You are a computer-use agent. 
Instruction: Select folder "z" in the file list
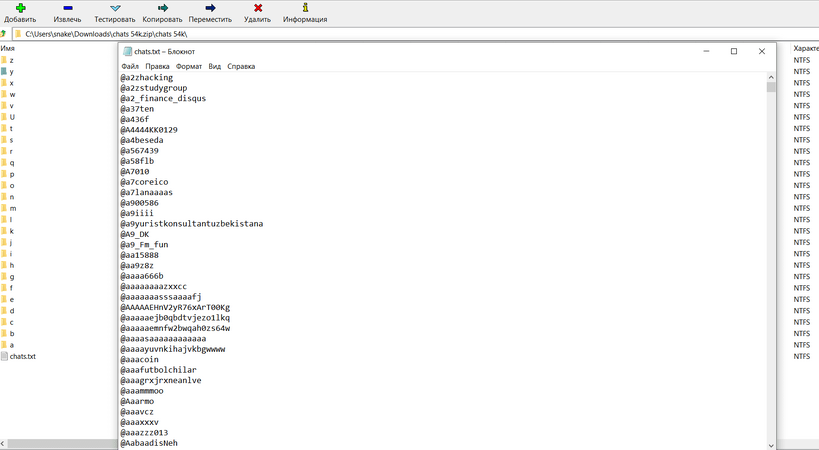11,60
